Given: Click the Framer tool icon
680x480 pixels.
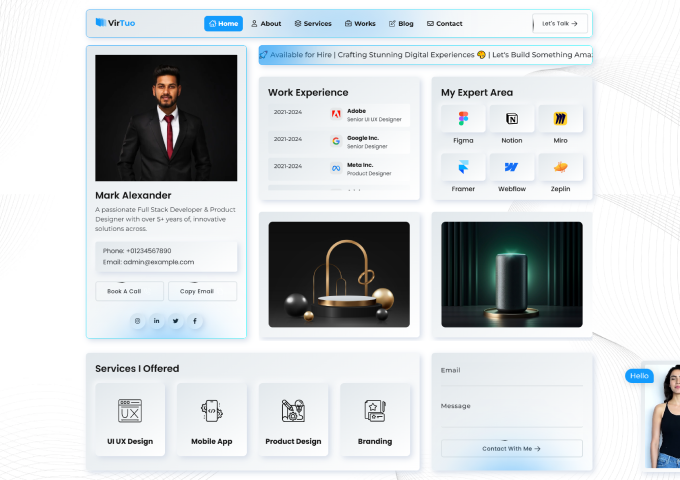Looking at the screenshot, I should (463, 167).
